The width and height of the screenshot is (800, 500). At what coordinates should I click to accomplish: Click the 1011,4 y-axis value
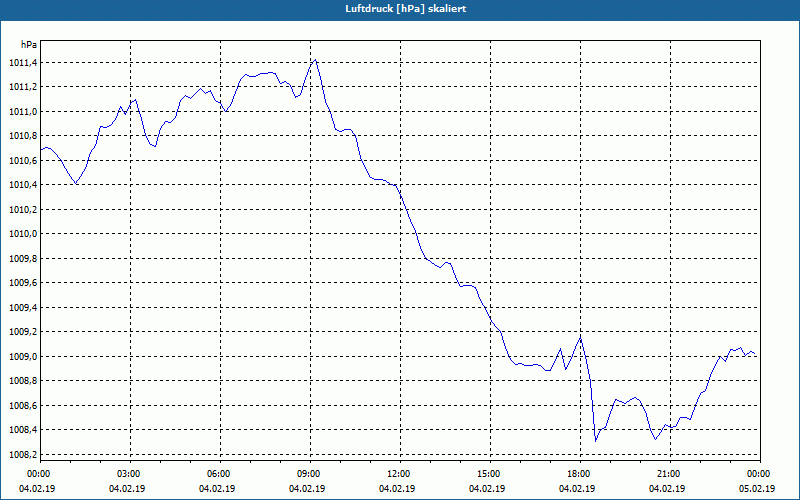(23, 63)
